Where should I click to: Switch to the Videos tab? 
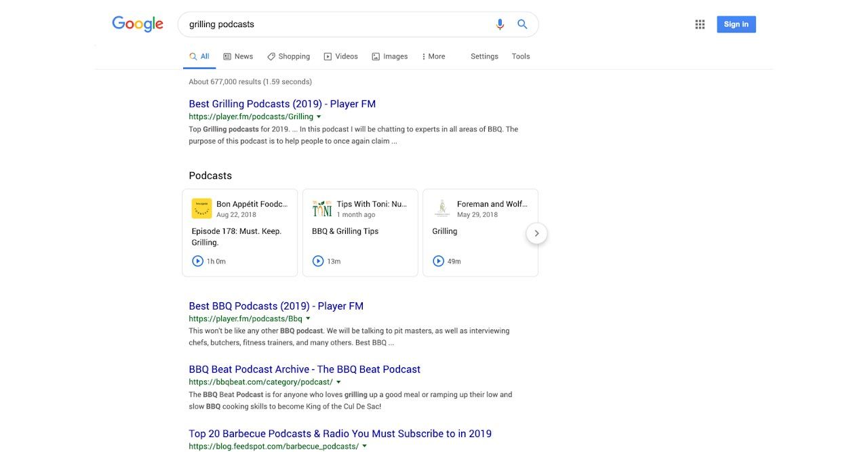click(x=341, y=56)
